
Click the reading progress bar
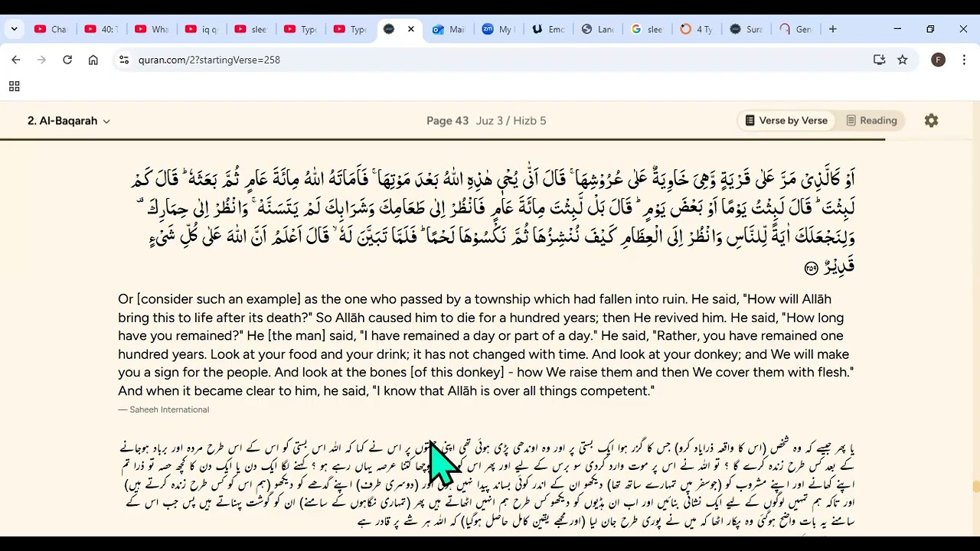point(443,139)
